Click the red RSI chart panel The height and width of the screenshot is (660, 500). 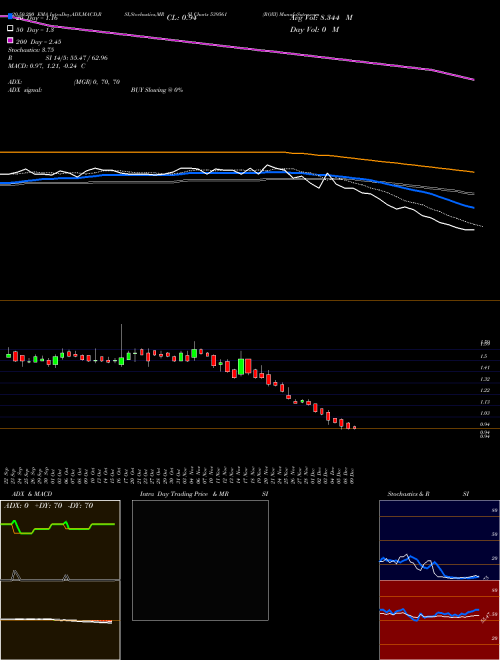(439, 620)
